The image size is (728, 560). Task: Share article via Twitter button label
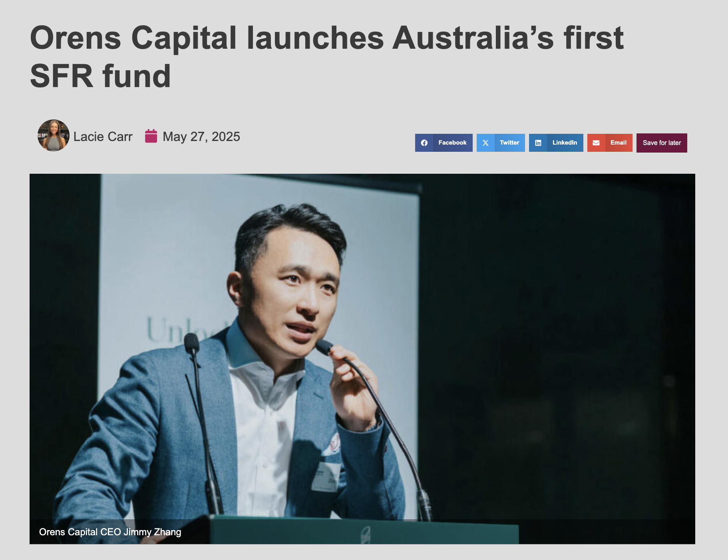[509, 143]
